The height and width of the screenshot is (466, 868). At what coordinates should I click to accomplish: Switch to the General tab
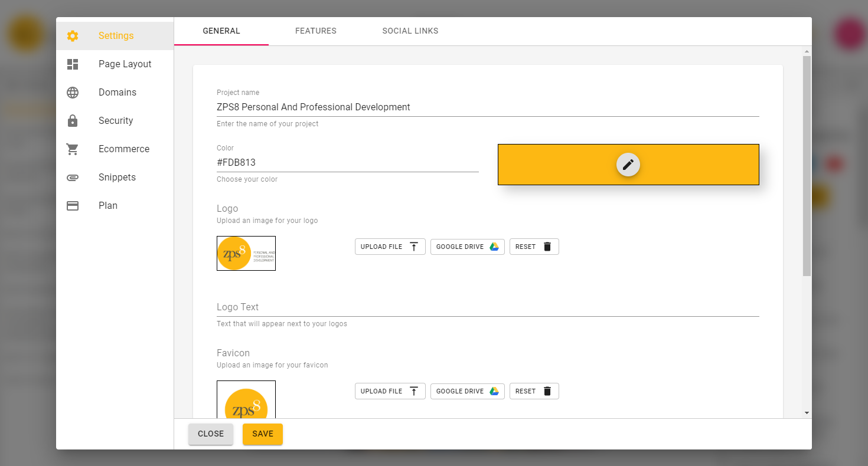tap(221, 31)
